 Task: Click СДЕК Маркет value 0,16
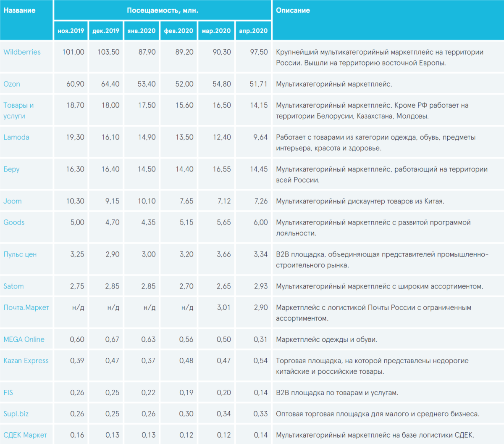pyautogui.click(x=77, y=435)
